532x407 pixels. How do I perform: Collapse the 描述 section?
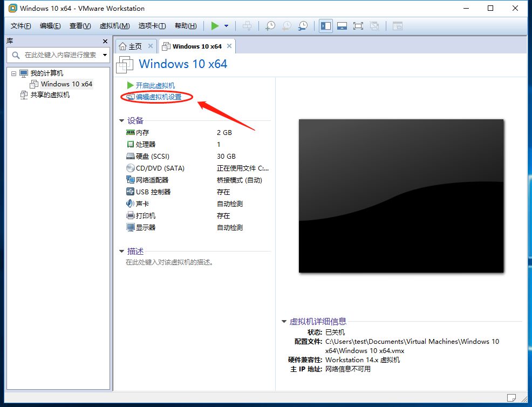121,252
